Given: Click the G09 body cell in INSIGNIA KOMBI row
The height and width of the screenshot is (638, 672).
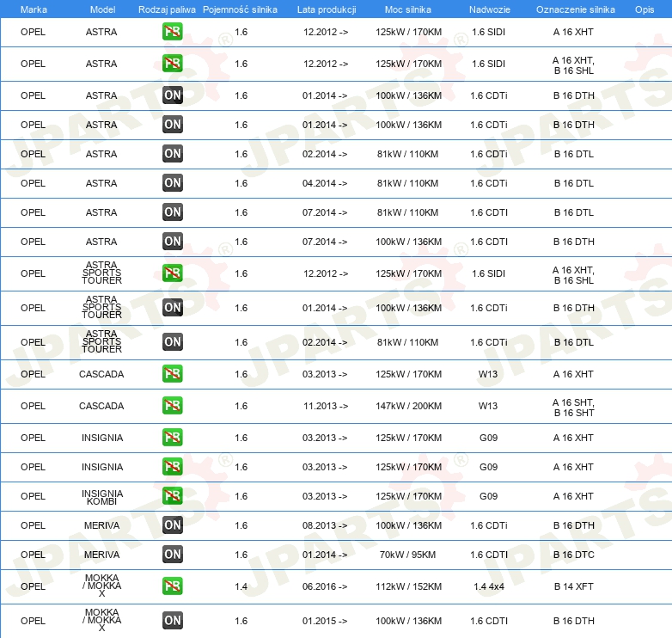Looking at the screenshot, I should [488, 496].
